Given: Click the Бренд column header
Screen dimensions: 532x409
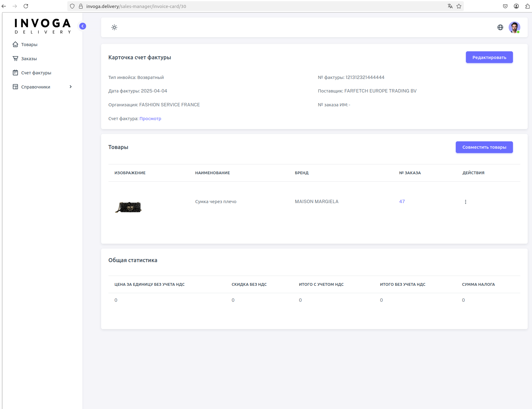Looking at the screenshot, I should [302, 173].
